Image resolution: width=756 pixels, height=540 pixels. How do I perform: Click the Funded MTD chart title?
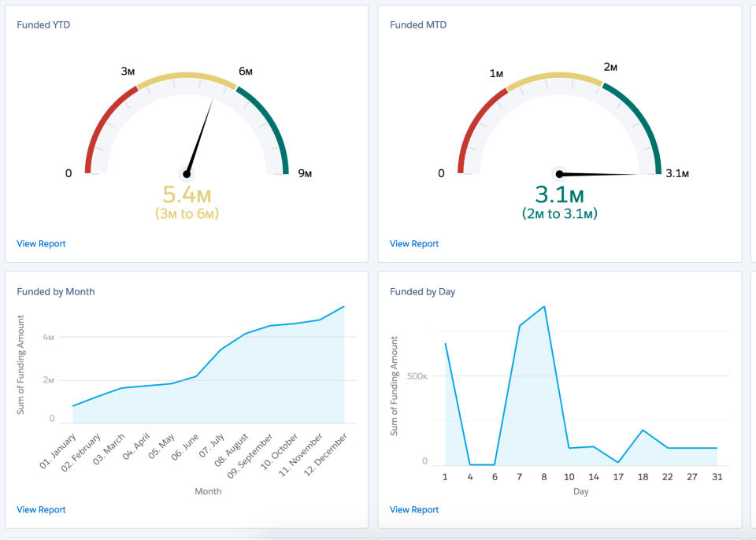click(x=417, y=24)
